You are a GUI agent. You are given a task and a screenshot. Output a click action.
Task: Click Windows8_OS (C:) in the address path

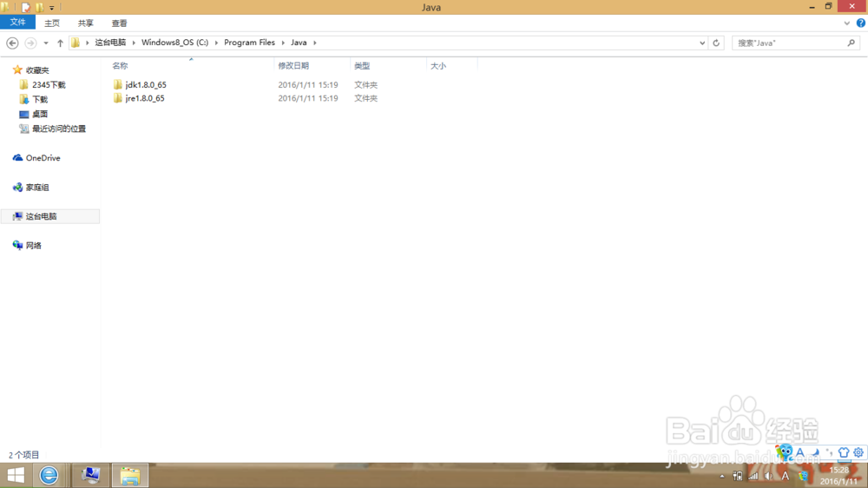(174, 43)
